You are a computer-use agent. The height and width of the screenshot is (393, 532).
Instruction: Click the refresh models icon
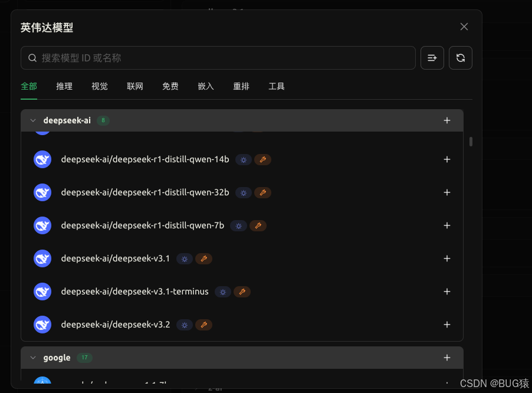[x=461, y=58]
